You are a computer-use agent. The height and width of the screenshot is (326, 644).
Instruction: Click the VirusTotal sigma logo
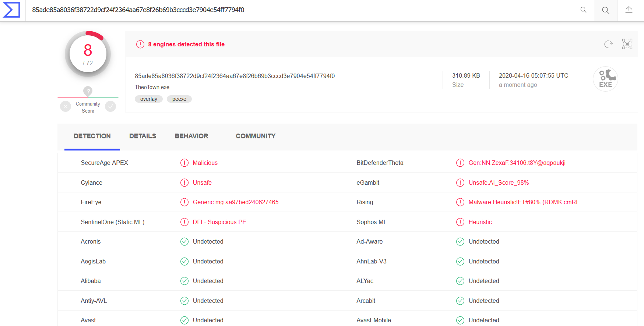pyautogui.click(x=11, y=10)
